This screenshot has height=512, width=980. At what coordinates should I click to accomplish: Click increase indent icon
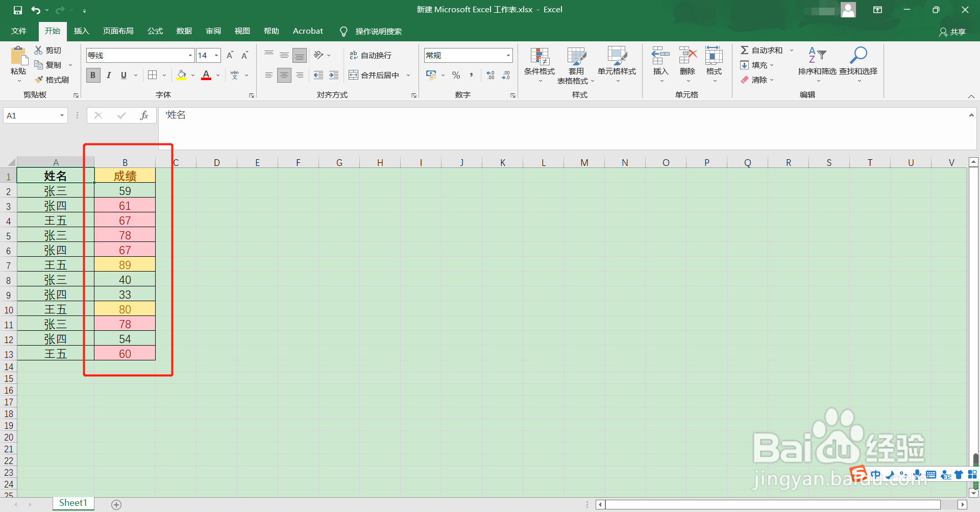[x=334, y=75]
